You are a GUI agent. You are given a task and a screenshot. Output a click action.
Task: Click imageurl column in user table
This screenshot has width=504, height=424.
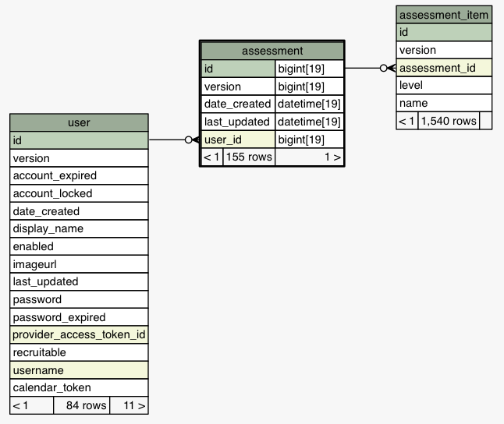79,264
